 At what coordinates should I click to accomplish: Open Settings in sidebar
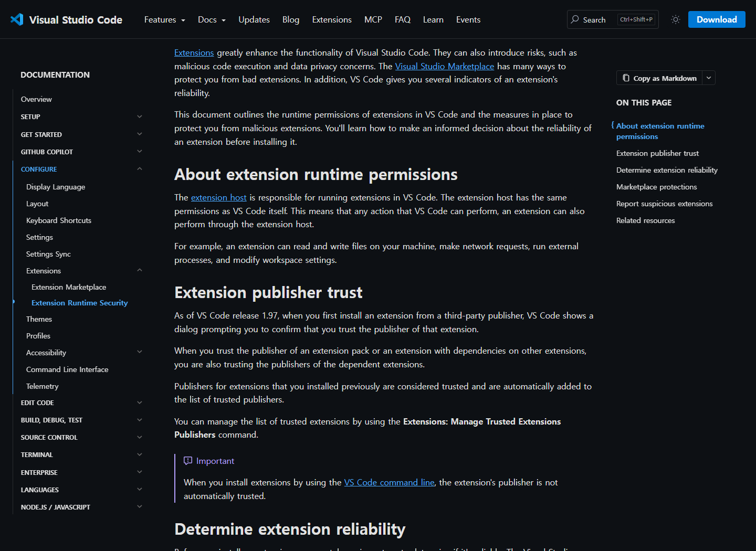point(39,237)
